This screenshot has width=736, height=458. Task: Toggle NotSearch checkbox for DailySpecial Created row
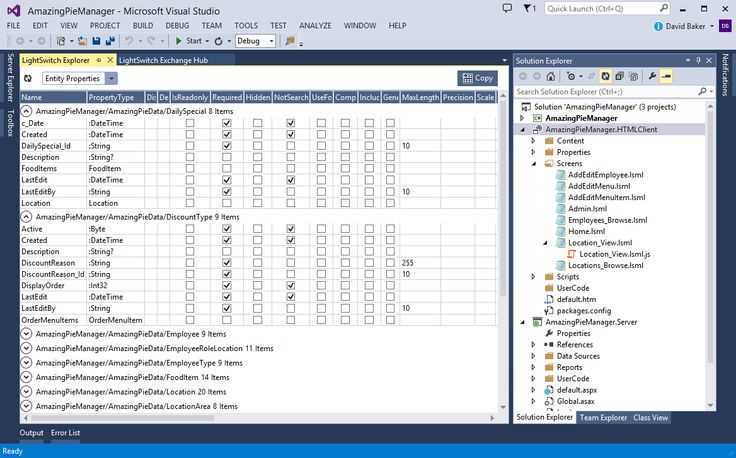coord(291,134)
